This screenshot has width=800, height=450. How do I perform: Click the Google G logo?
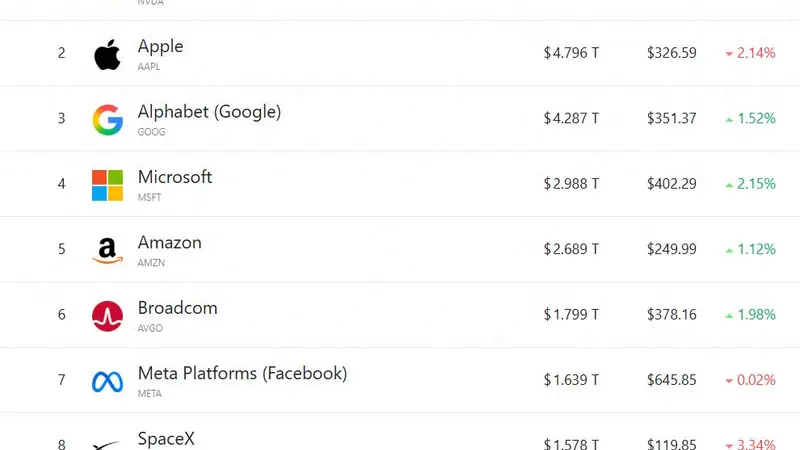(x=108, y=120)
